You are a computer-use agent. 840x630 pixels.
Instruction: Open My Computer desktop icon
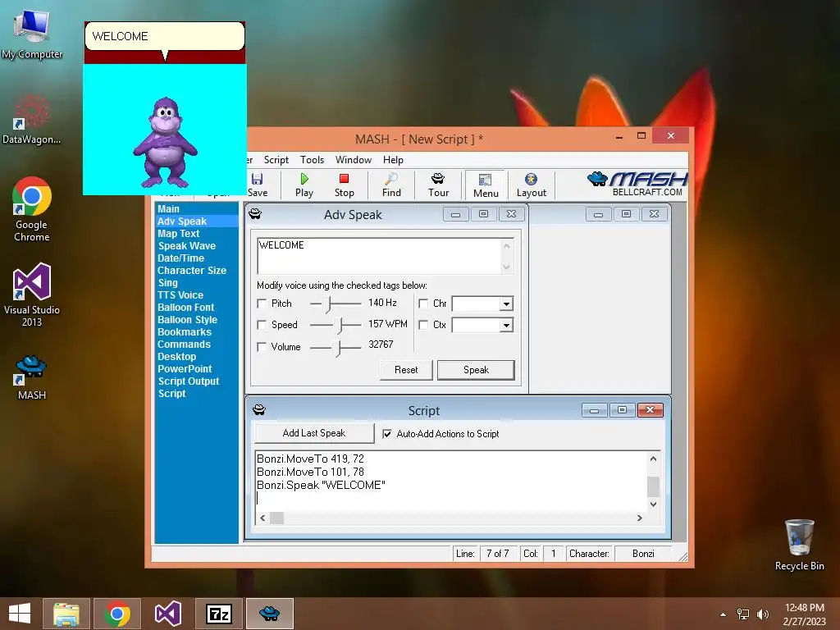[32, 34]
